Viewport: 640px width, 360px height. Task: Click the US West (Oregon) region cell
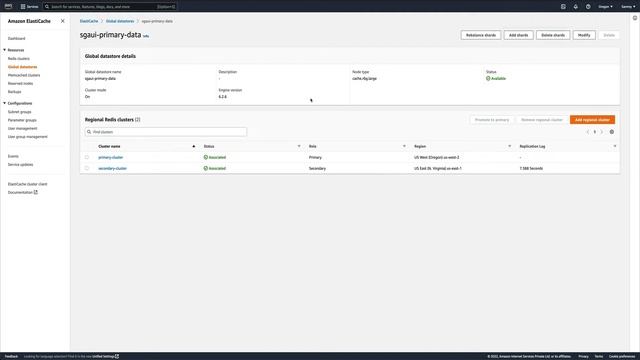pos(436,157)
